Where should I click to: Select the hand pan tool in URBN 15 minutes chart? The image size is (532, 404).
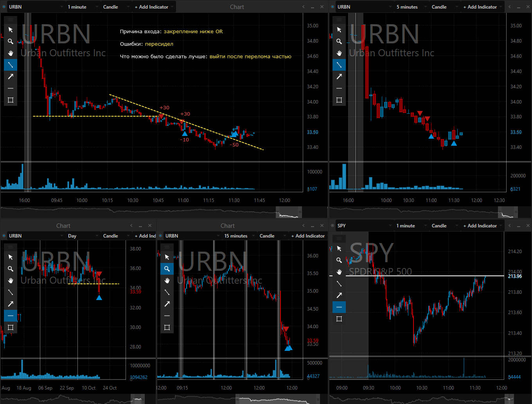[167, 281]
